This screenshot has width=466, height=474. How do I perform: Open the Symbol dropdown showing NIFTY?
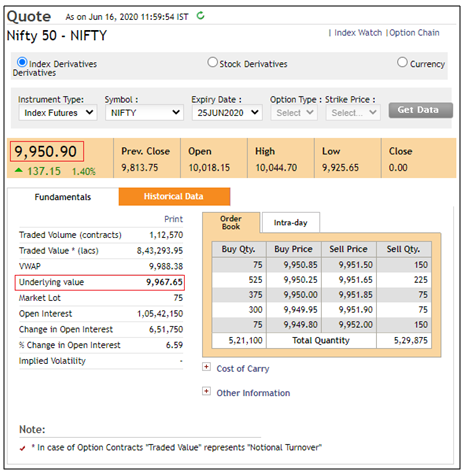click(144, 113)
